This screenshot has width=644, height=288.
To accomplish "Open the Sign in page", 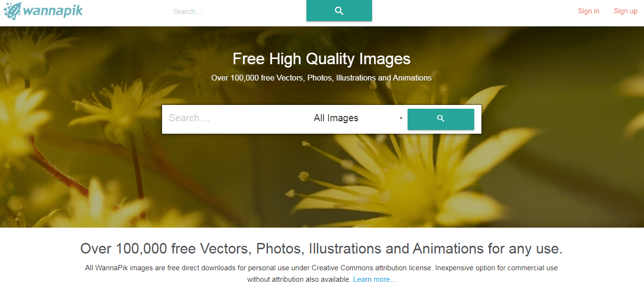I will [x=588, y=11].
